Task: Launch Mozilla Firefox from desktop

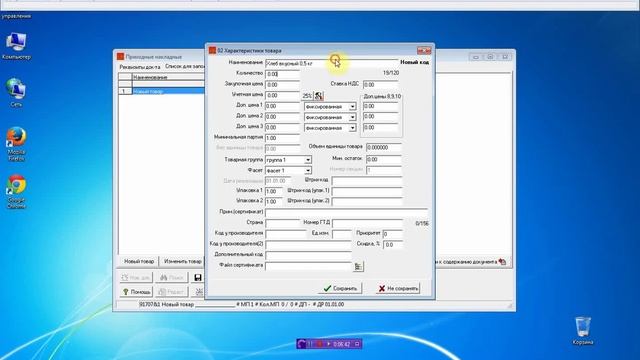Action: pyautogui.click(x=16, y=144)
